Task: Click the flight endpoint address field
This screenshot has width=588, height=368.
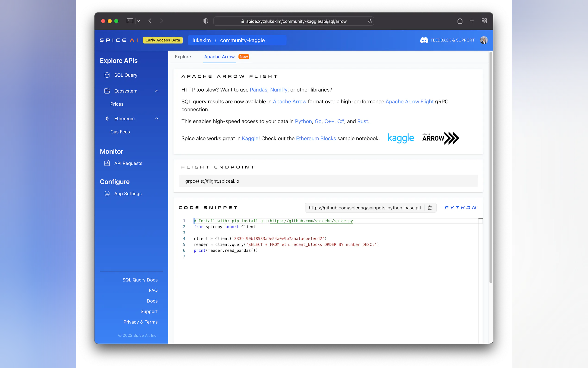Action: [x=328, y=181]
